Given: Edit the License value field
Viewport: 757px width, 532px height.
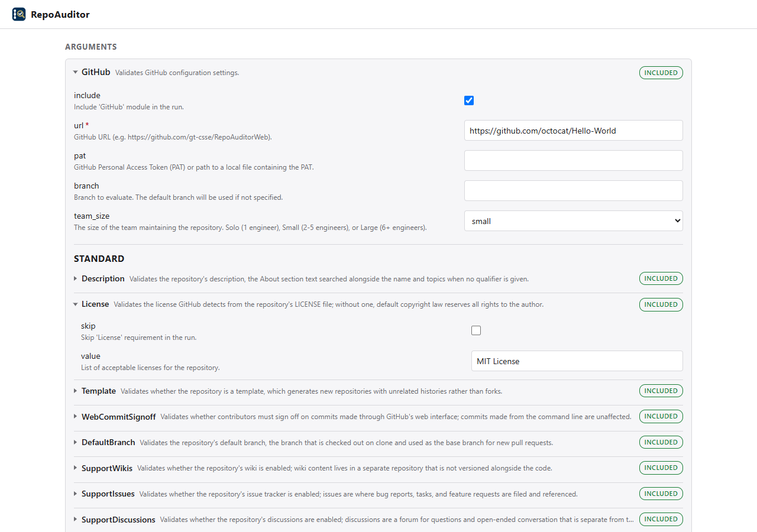Looking at the screenshot, I should click(x=577, y=361).
